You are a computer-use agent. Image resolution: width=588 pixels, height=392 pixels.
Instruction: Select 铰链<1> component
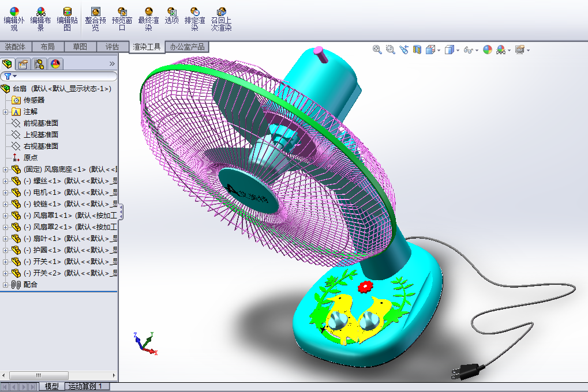click(65, 204)
